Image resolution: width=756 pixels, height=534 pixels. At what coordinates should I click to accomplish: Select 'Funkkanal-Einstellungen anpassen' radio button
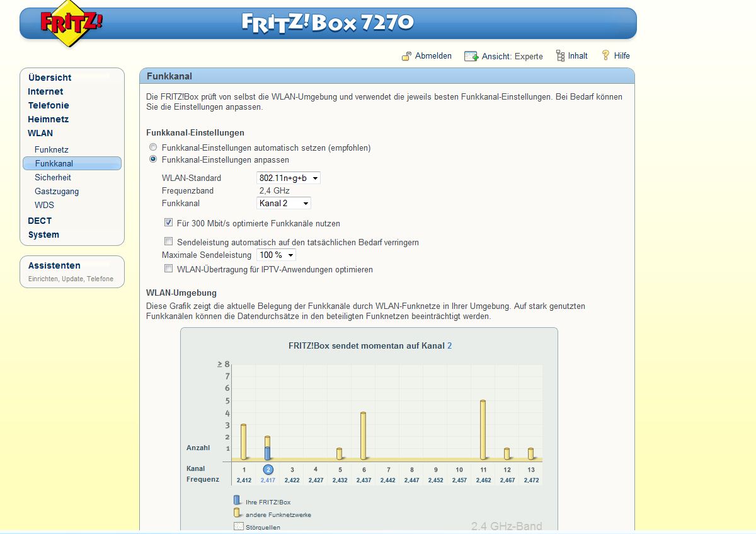[x=153, y=160]
